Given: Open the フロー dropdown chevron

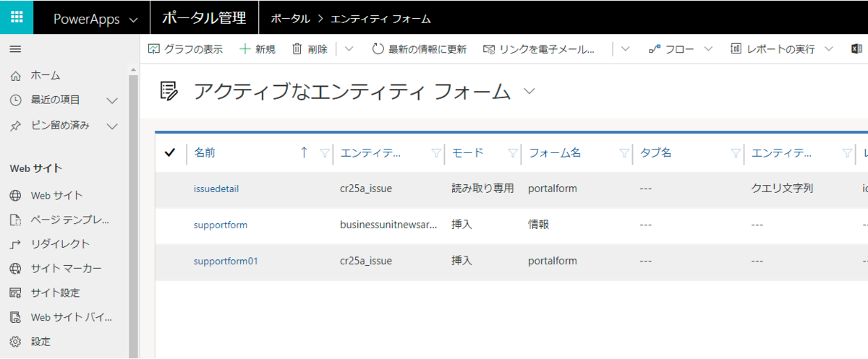Looking at the screenshot, I should click(x=708, y=49).
